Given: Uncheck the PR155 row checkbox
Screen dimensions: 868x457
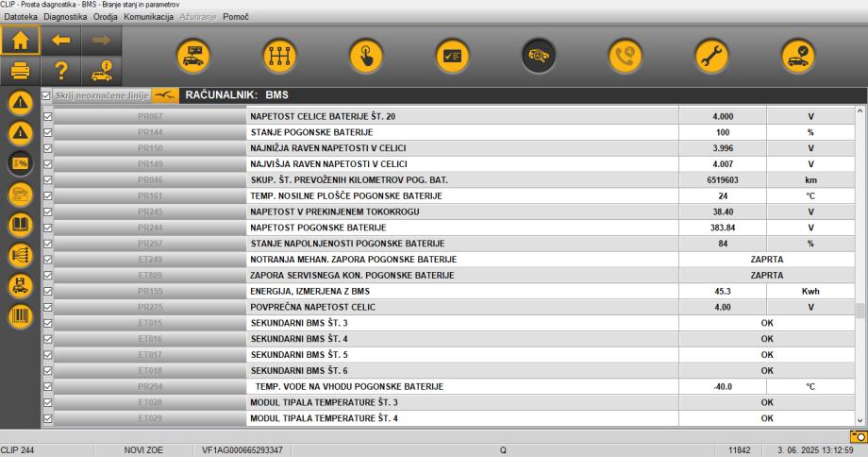Looking at the screenshot, I should [47, 292].
